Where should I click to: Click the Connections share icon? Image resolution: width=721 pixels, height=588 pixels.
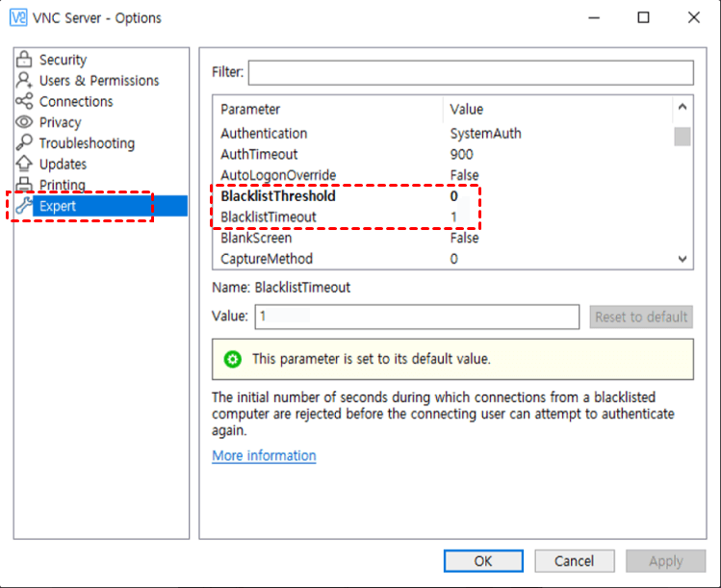click(x=24, y=101)
